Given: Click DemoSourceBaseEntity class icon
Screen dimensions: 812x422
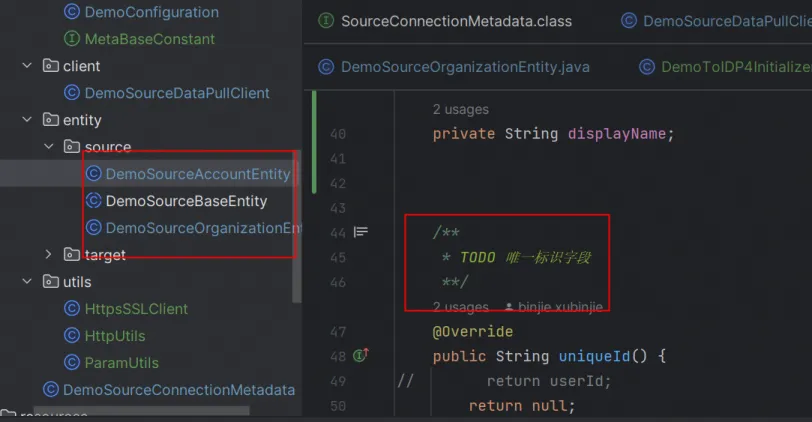Looking at the screenshot, I should pyautogui.click(x=93, y=200).
